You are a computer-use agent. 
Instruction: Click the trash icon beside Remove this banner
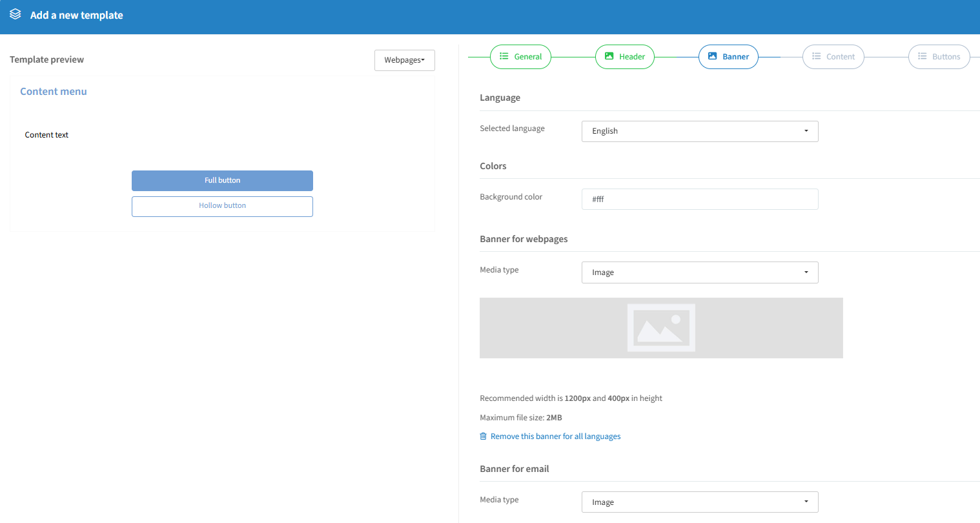483,436
